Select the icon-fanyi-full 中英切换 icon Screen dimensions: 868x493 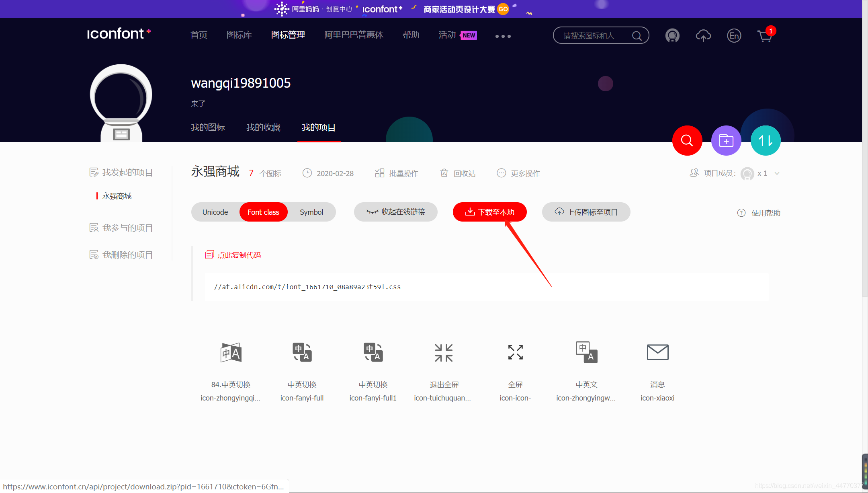click(x=302, y=353)
